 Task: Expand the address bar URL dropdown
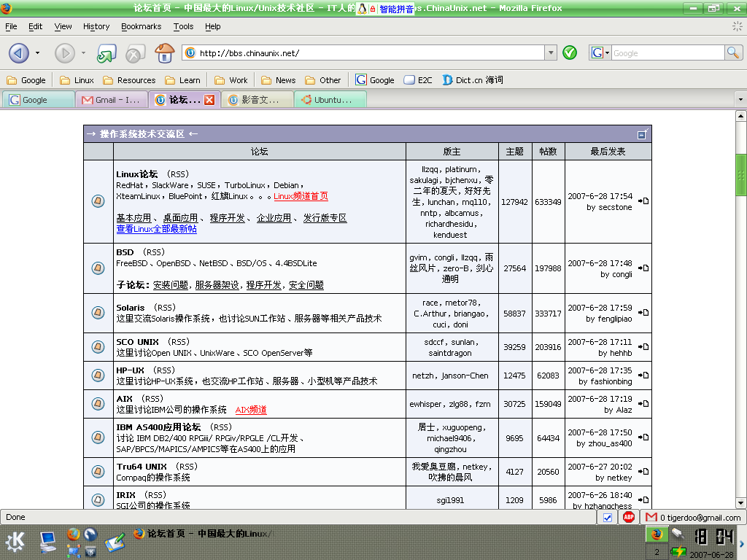click(551, 52)
